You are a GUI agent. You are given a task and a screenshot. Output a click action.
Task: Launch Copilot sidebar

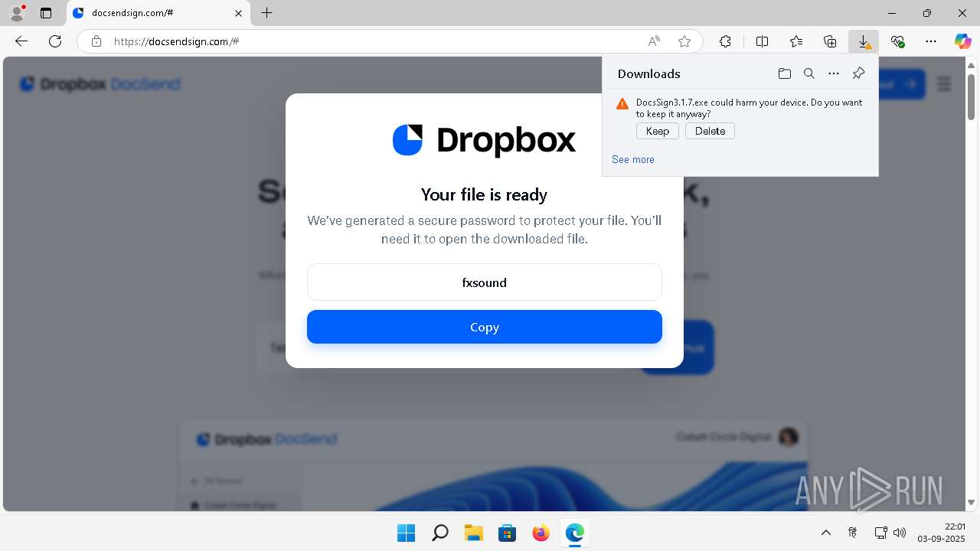963,41
